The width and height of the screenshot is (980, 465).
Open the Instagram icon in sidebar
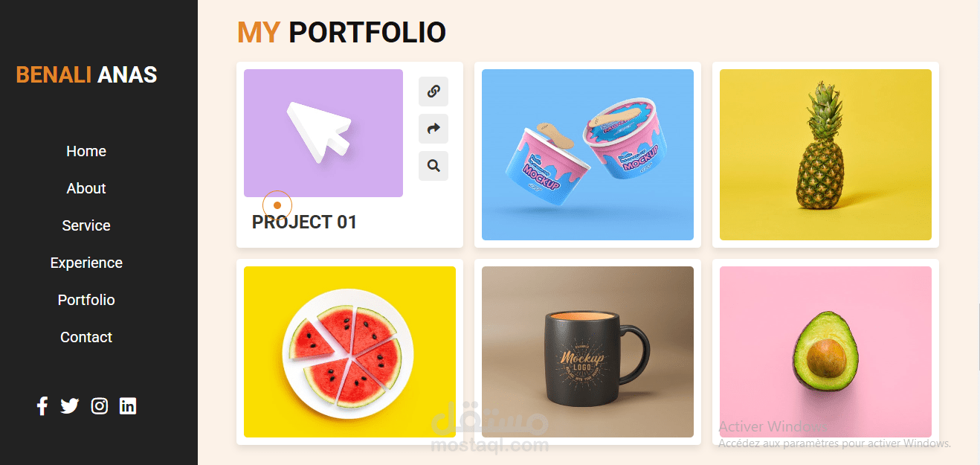(x=100, y=406)
